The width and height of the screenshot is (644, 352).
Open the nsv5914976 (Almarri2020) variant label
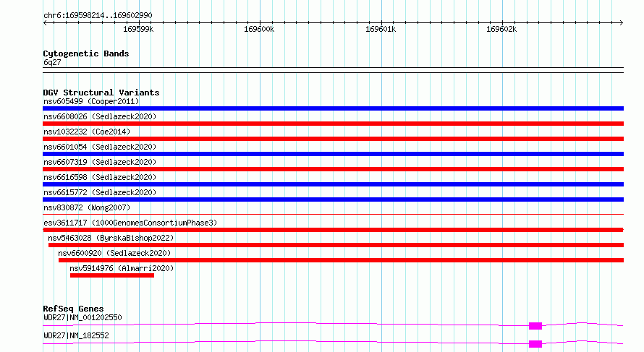(x=122, y=268)
